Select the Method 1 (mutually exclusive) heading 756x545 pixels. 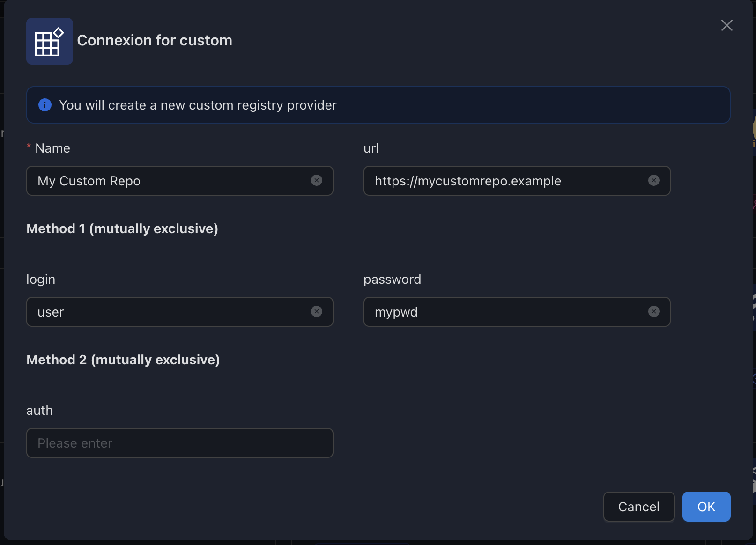click(x=122, y=228)
